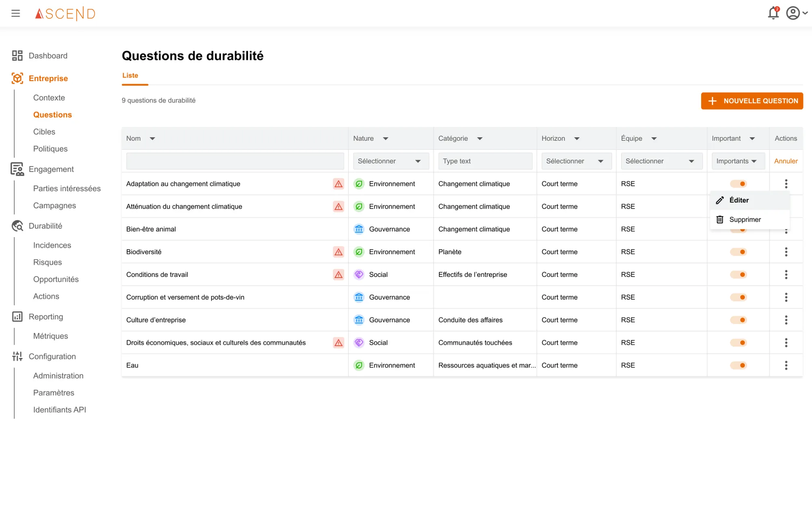
Task: Open the hamburger menu icon
Action: 15,13
